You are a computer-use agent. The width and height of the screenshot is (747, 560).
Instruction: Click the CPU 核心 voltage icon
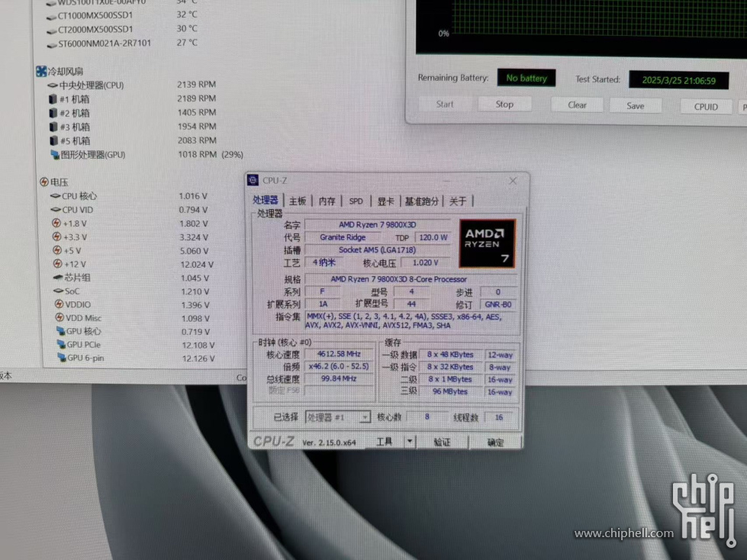[x=55, y=196]
